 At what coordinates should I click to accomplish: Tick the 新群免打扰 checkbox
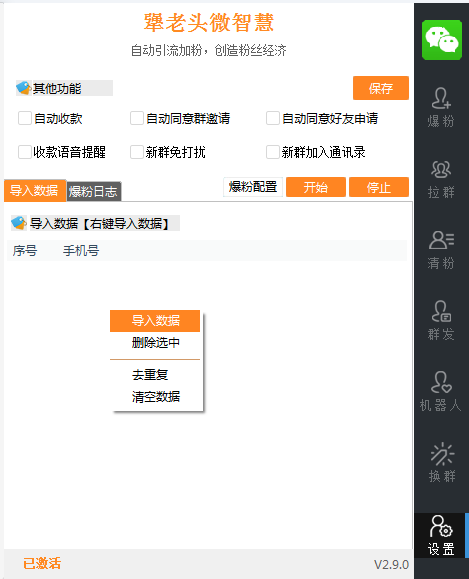137,152
